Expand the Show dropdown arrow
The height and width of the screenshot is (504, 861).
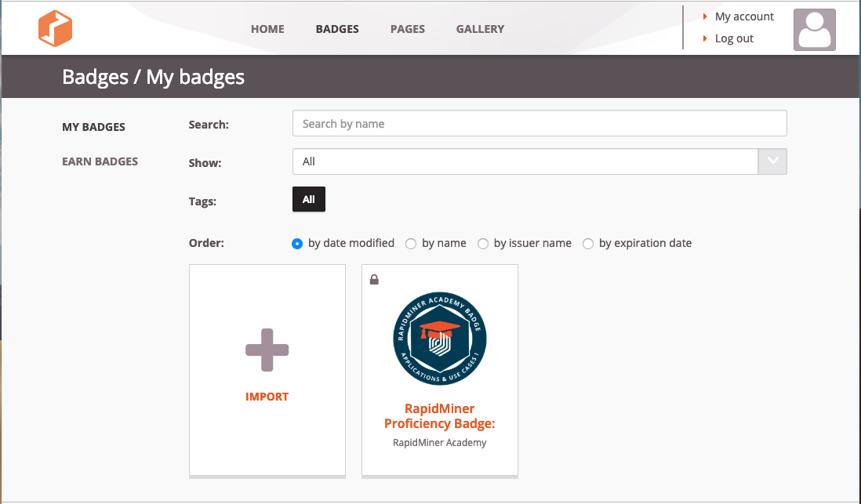click(x=772, y=161)
